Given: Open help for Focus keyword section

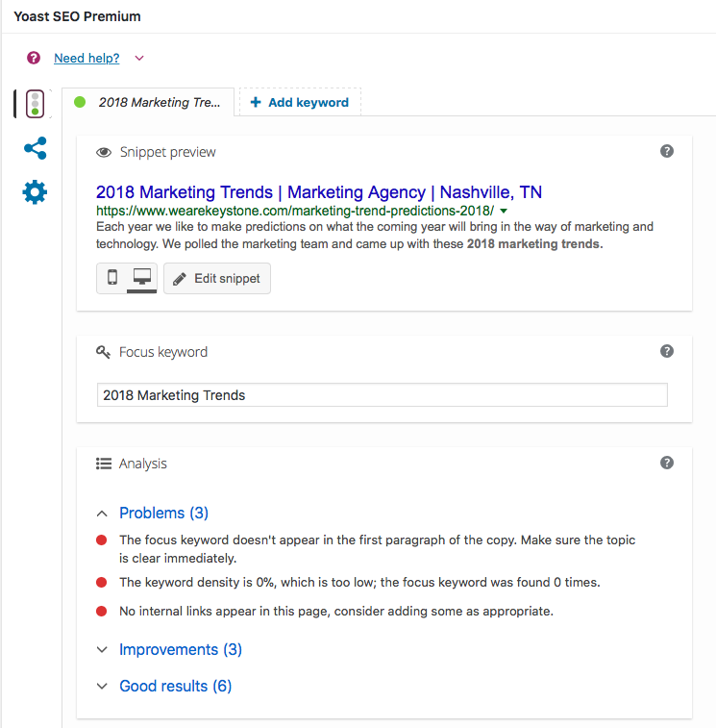Looking at the screenshot, I should (x=667, y=351).
